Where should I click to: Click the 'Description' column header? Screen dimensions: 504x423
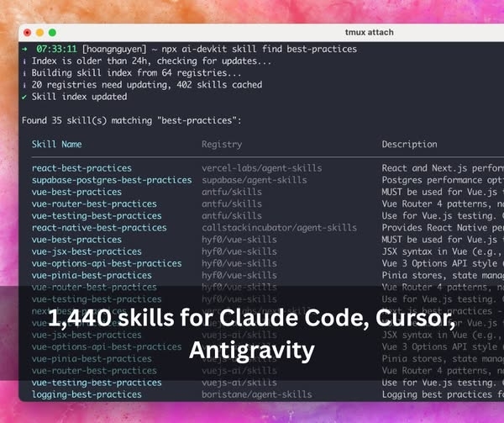click(x=410, y=145)
